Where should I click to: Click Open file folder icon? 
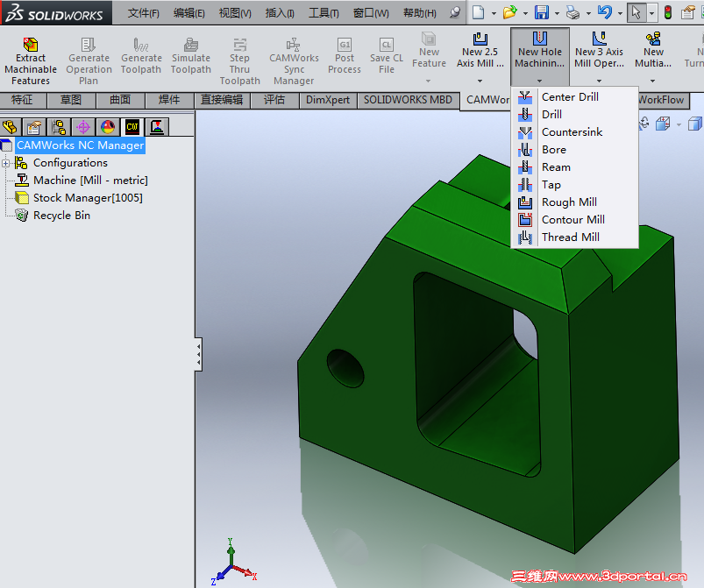coord(509,12)
